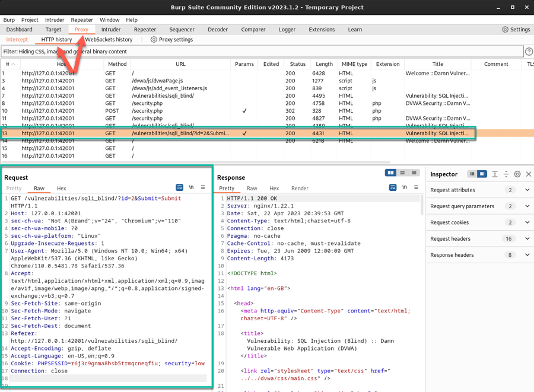Open the Comparer tab
534x392 pixels.
coord(253,30)
